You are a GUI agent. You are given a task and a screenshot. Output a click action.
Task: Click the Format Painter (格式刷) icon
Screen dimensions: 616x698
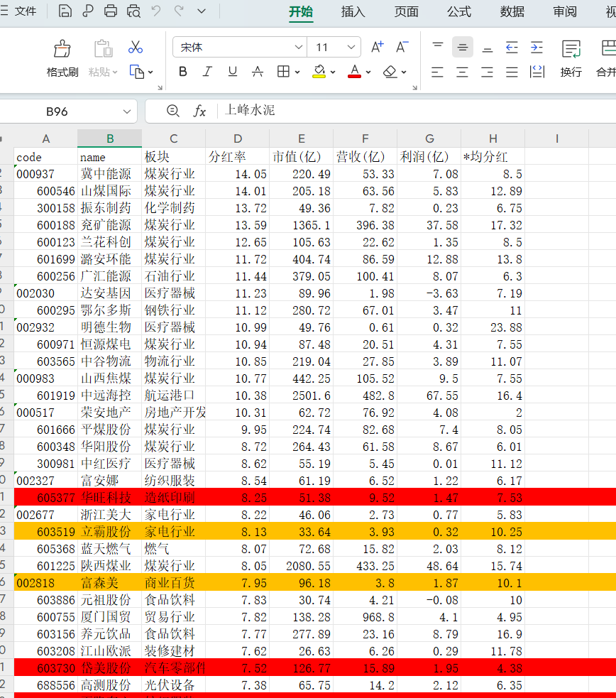click(62, 48)
